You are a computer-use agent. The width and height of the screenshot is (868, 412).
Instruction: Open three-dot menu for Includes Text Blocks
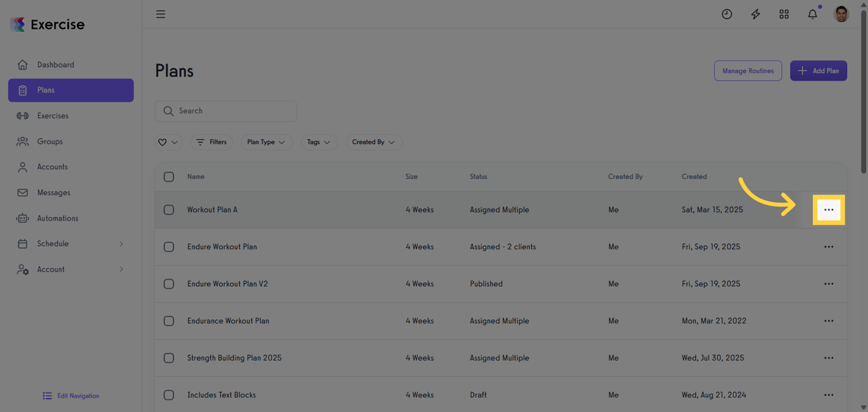[829, 395]
